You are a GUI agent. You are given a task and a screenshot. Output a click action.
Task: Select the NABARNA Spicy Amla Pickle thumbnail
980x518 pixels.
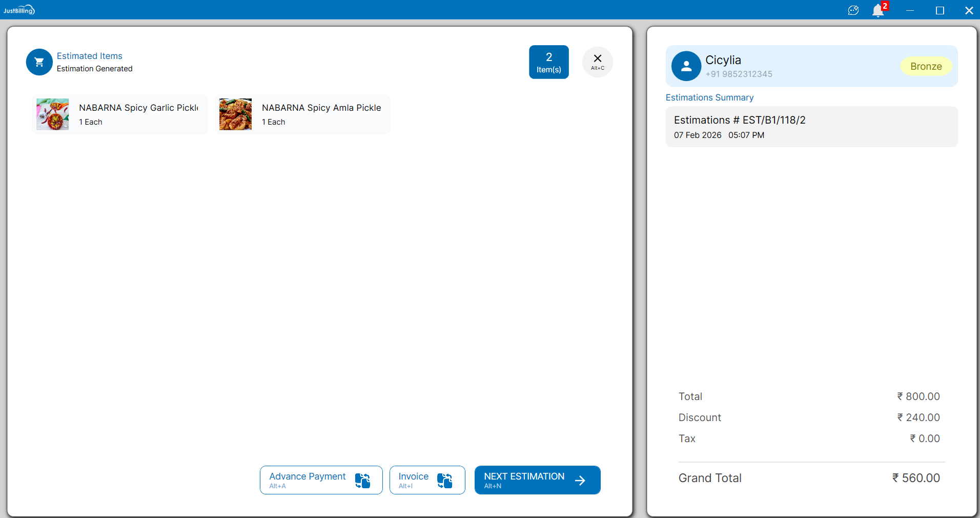tap(236, 114)
